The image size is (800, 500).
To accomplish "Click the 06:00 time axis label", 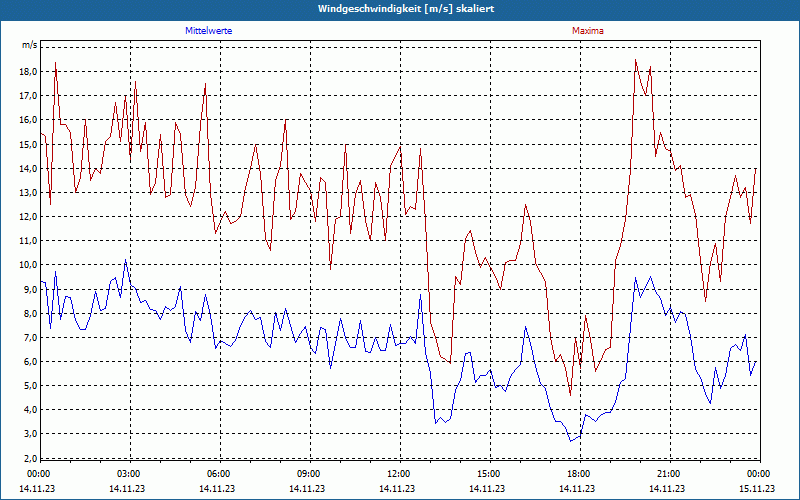I will click(x=218, y=474).
